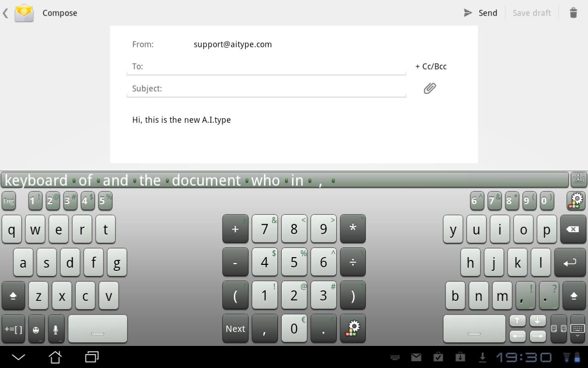Image resolution: width=588 pixels, height=368 pixels.
Task: Tap the Android back/hide button in system bar
Action: pos(18,357)
